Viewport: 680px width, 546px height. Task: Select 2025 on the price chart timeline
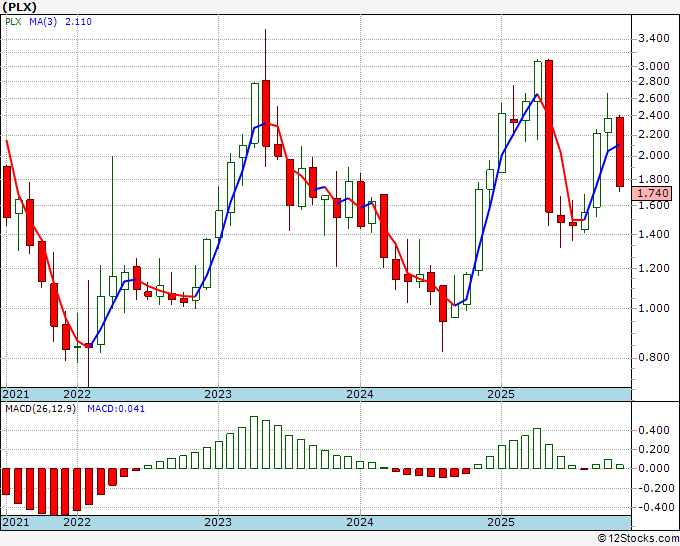500,394
